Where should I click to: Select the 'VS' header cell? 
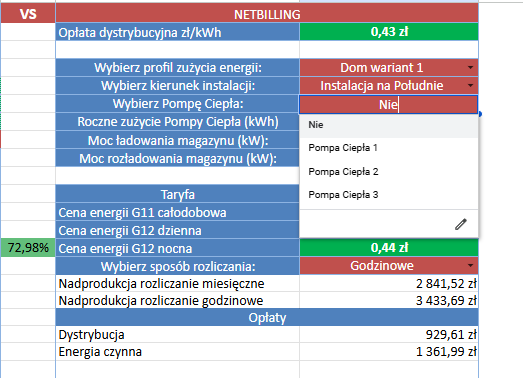[28, 14]
